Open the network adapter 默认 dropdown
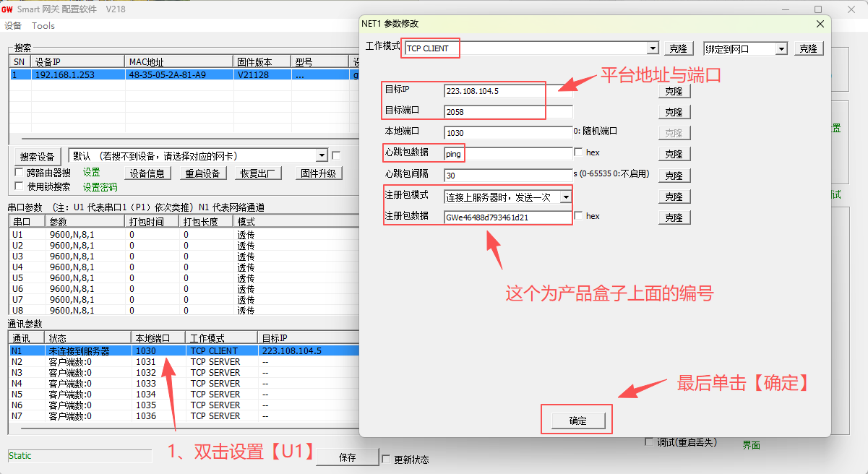Screen dimensions: 868x474 pyautogui.click(x=322, y=156)
